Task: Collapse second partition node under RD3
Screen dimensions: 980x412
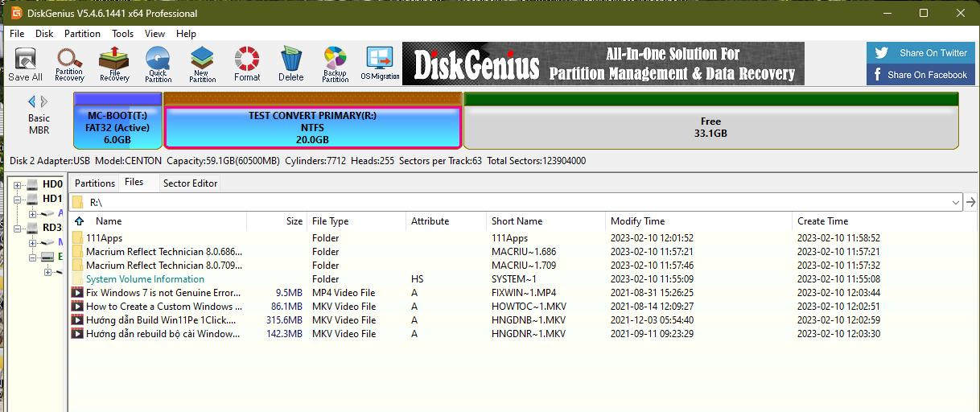Action: point(33,257)
